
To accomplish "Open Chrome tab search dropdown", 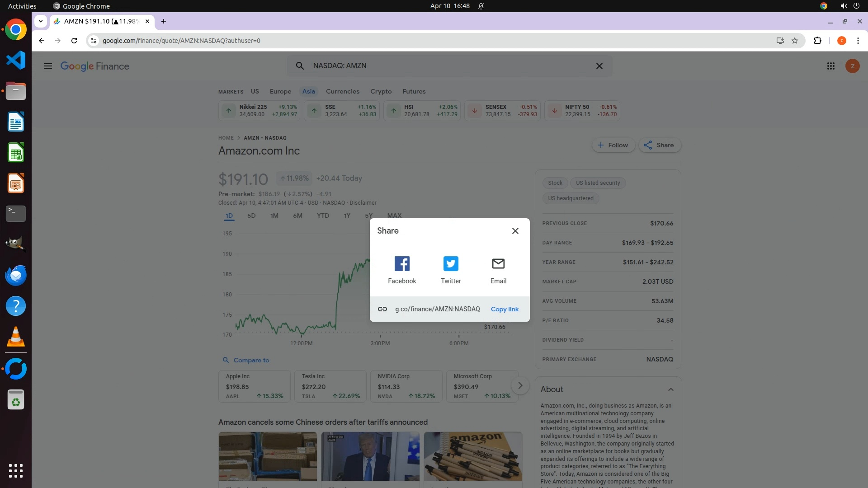I will pos(41,21).
